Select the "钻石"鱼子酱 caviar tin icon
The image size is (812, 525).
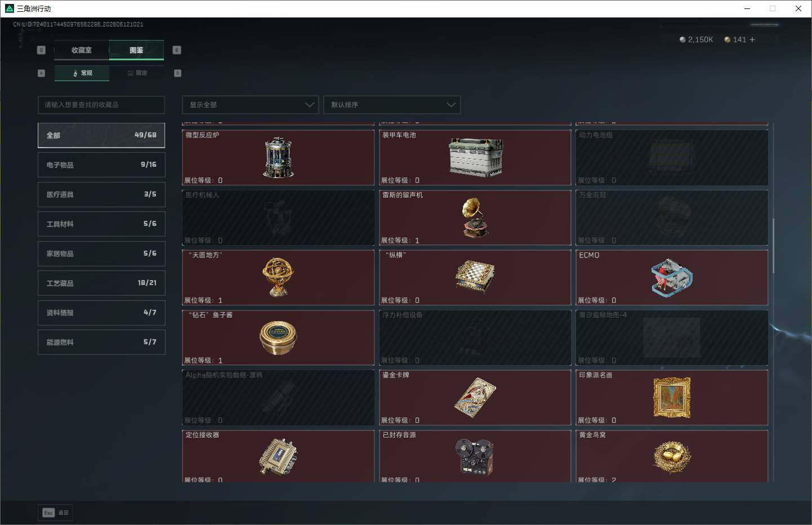[x=278, y=337]
